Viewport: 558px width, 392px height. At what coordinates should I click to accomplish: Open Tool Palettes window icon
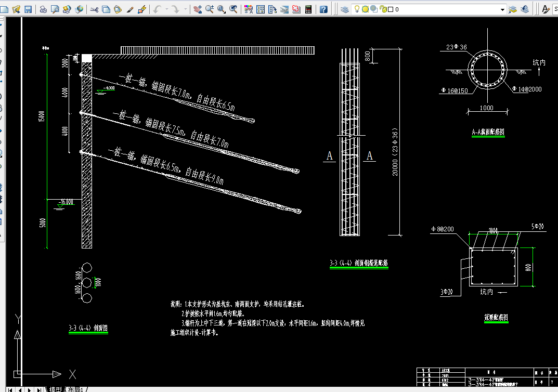click(x=272, y=9)
